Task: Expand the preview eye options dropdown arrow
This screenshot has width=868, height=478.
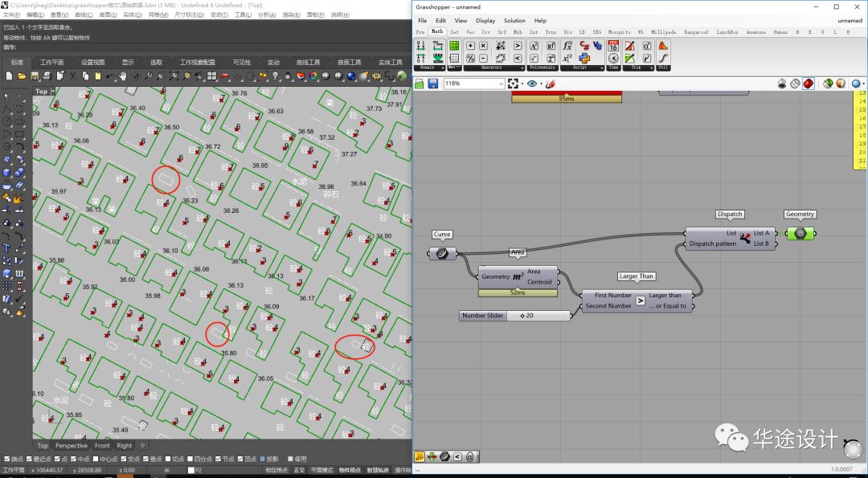Action: click(x=542, y=84)
